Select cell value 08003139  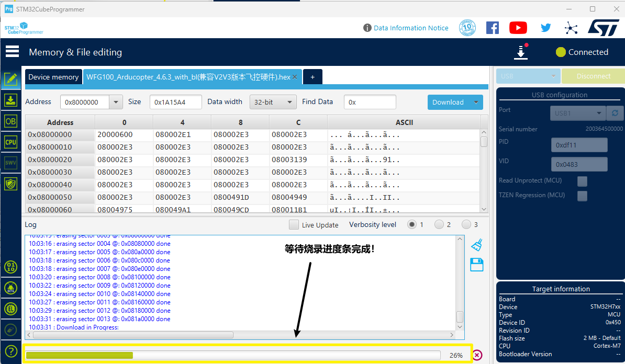pyautogui.click(x=289, y=160)
